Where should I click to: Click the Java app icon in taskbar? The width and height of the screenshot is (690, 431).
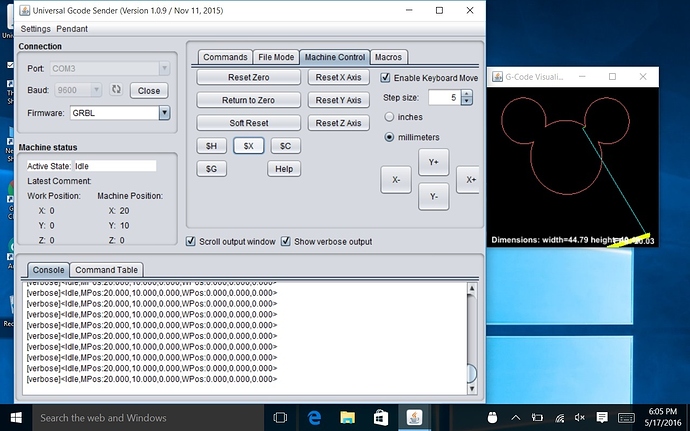pos(414,417)
